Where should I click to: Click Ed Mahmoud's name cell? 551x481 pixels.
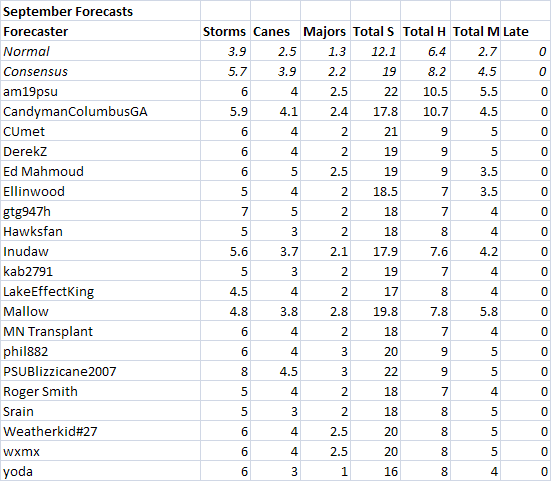tap(101, 171)
